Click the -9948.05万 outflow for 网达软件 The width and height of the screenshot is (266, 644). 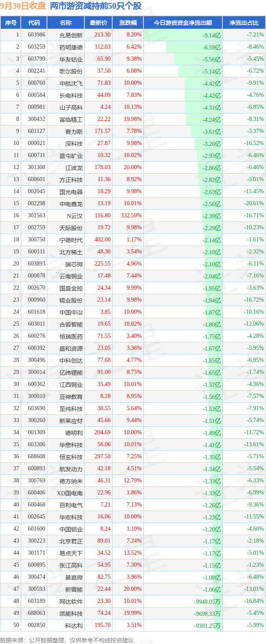coord(207,602)
